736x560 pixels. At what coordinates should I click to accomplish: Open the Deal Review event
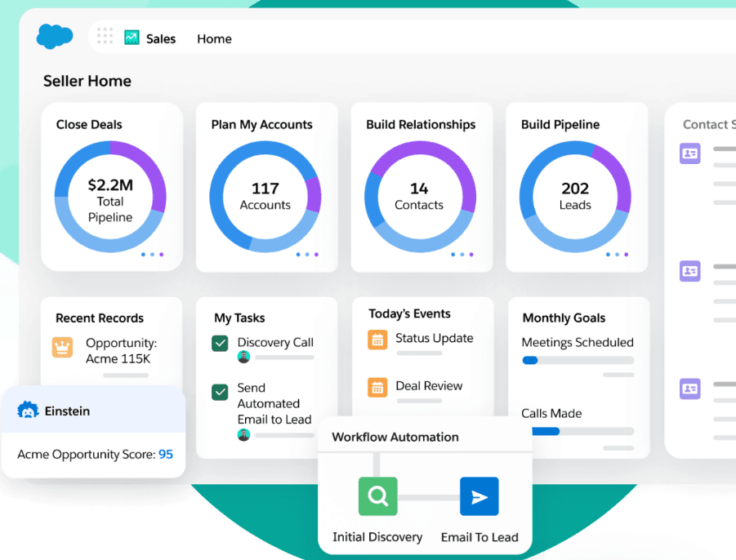pyautogui.click(x=429, y=385)
